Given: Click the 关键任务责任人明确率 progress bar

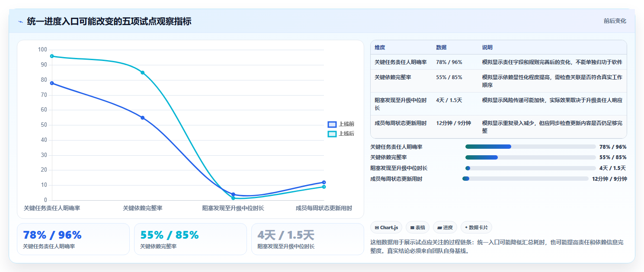Looking at the screenshot, I should [x=531, y=147].
